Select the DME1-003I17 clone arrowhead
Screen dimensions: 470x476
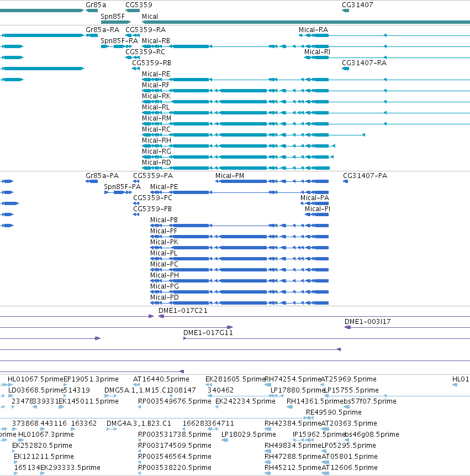point(347,327)
